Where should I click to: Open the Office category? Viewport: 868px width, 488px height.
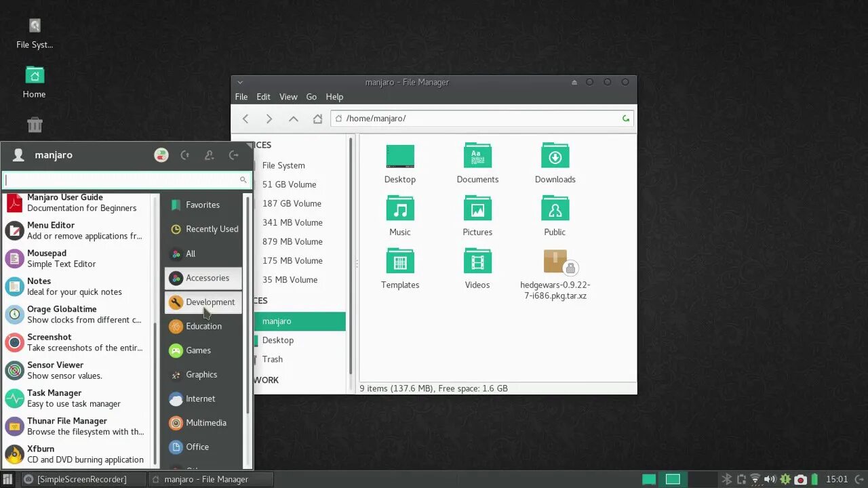coord(203,447)
